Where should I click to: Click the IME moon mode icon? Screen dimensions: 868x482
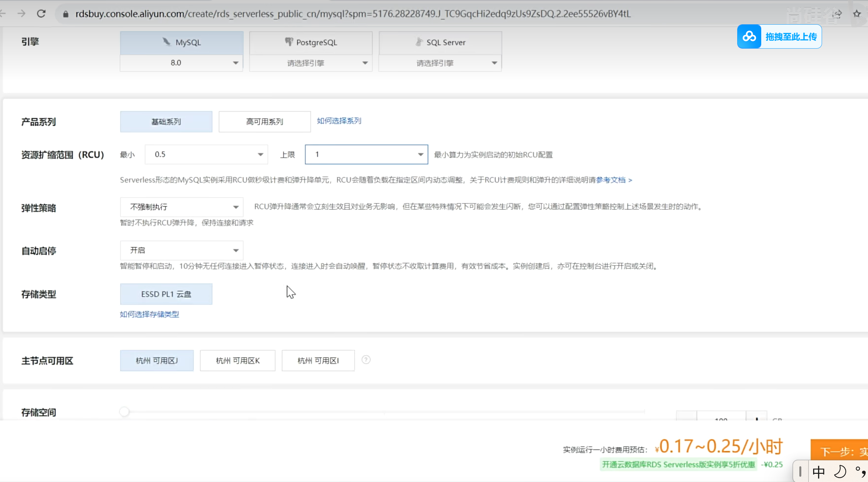coord(840,471)
